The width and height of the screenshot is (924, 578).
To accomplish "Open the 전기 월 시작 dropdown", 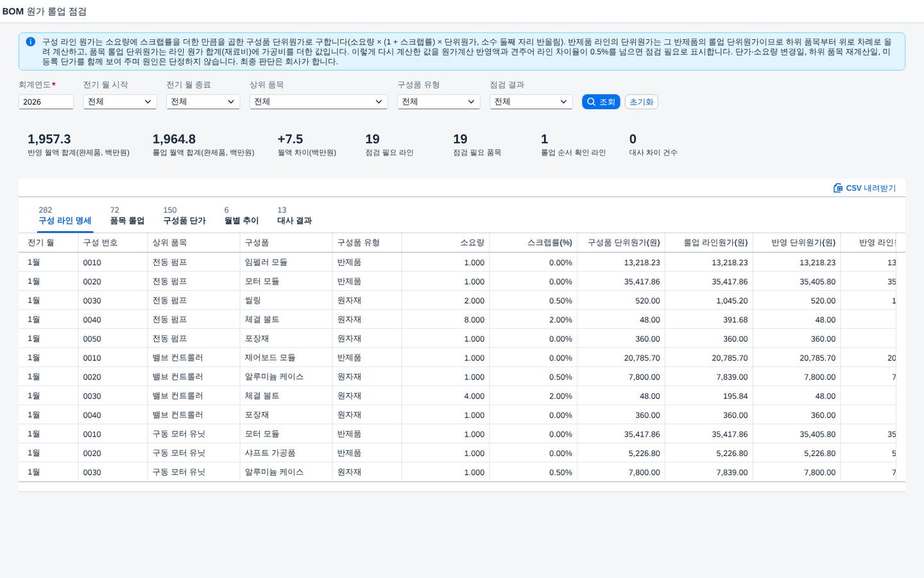I will click(x=120, y=101).
